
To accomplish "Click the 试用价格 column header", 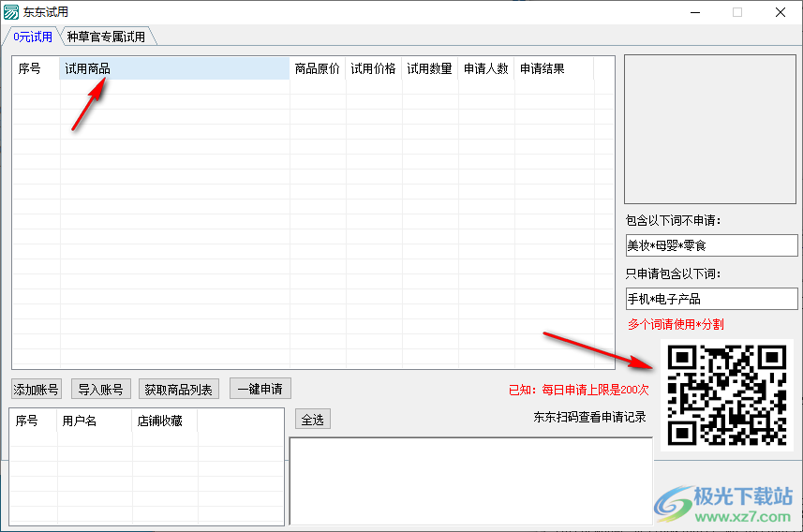I will pos(374,68).
